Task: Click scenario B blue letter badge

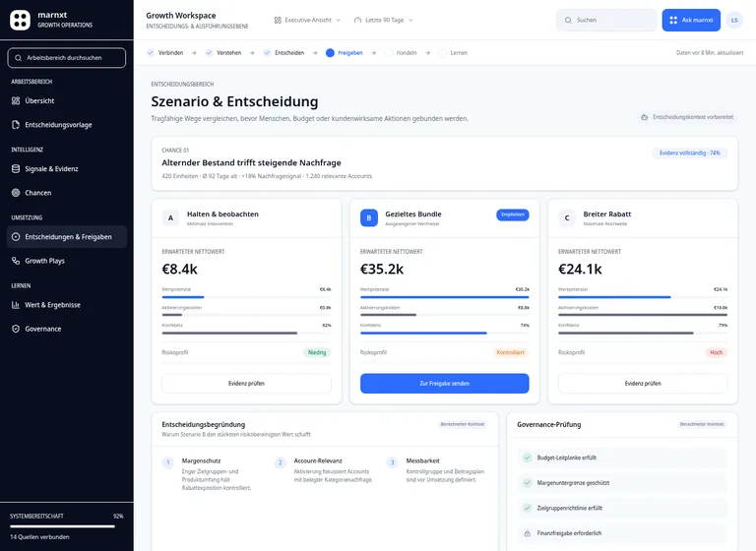Action: click(x=369, y=217)
